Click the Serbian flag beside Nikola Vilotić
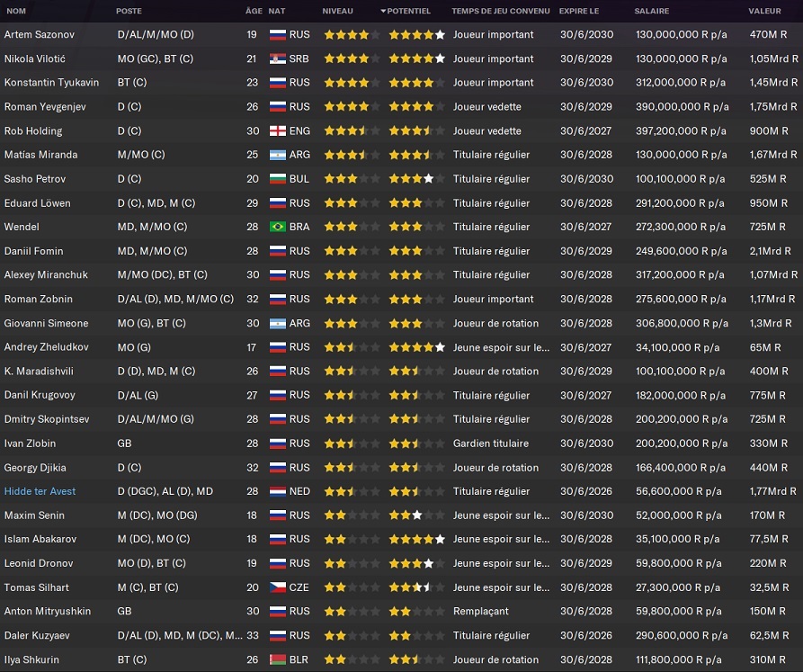This screenshot has height=672, width=803. coord(277,58)
